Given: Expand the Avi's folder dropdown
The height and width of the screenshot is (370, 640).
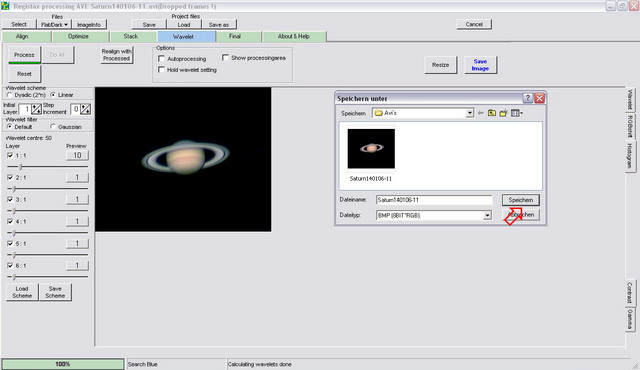Looking at the screenshot, I should coord(470,113).
